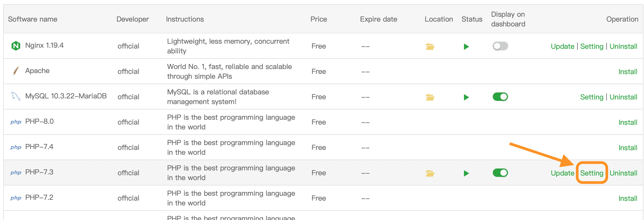
Task: Enable Nginx display on dashboard toggle
Action: coord(500,46)
